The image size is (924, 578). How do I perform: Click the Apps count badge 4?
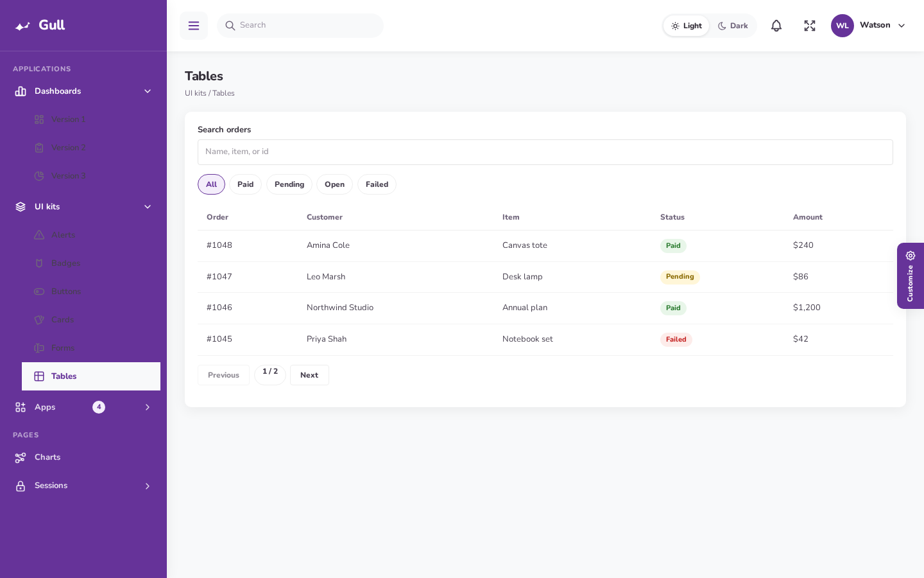pyautogui.click(x=99, y=407)
